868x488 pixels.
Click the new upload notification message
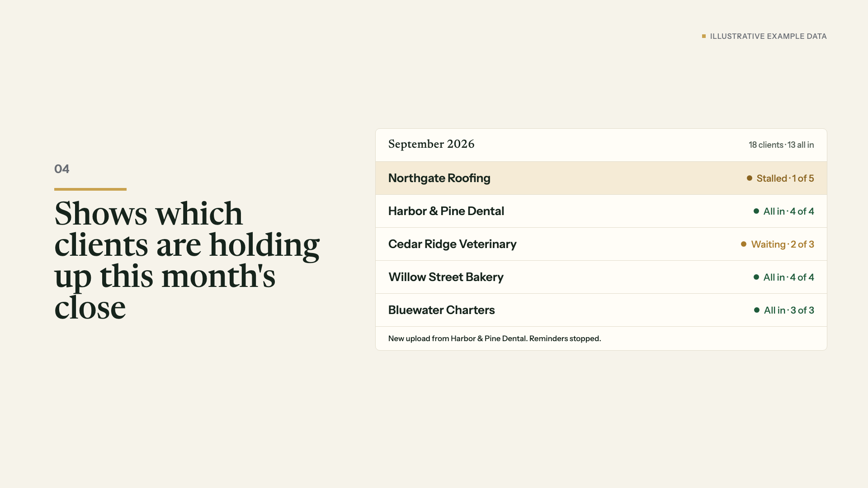coord(495,338)
